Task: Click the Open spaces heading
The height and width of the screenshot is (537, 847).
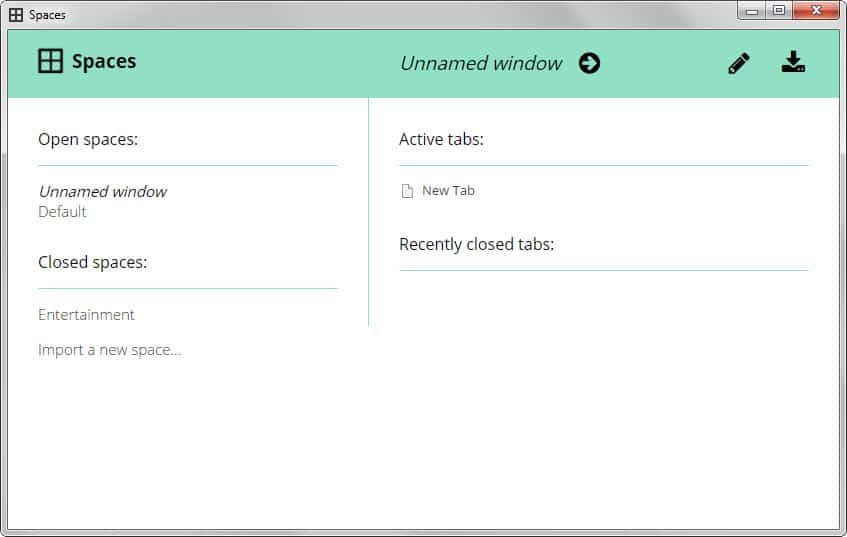Action: [x=88, y=139]
